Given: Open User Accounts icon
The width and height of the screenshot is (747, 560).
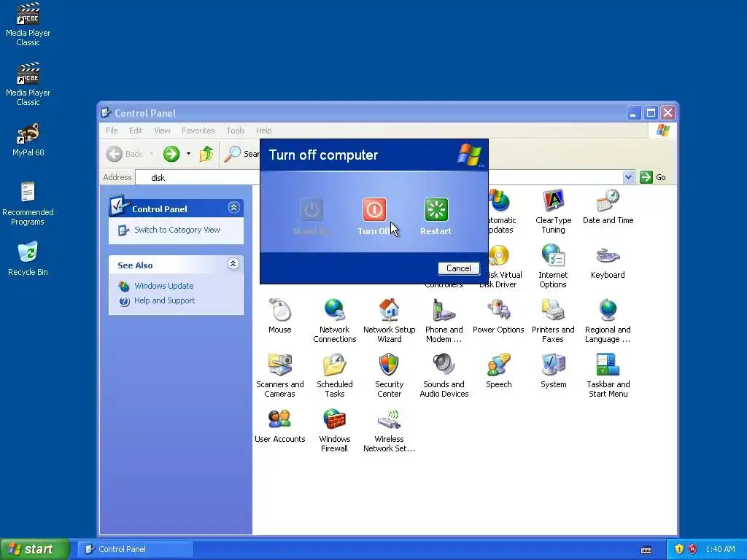Looking at the screenshot, I should 279,426.
